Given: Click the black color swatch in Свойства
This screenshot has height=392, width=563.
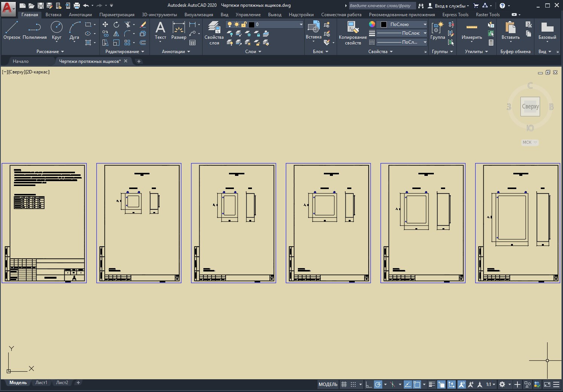Looking at the screenshot, I should 384,24.
